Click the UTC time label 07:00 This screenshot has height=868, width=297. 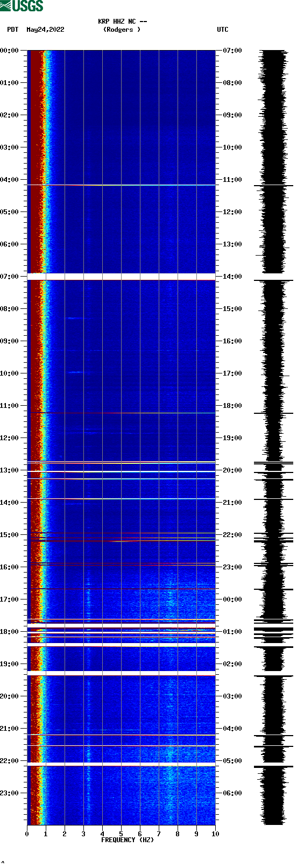click(x=232, y=51)
